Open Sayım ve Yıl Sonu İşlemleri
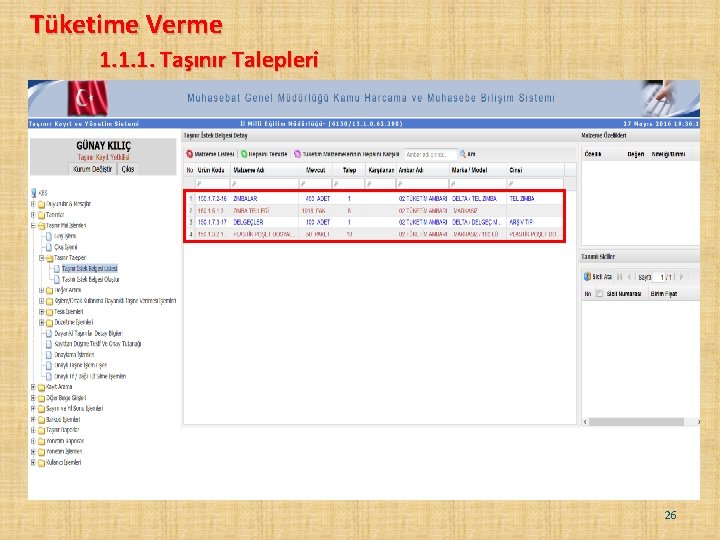Image resolution: width=720 pixels, height=540 pixels. (74, 409)
